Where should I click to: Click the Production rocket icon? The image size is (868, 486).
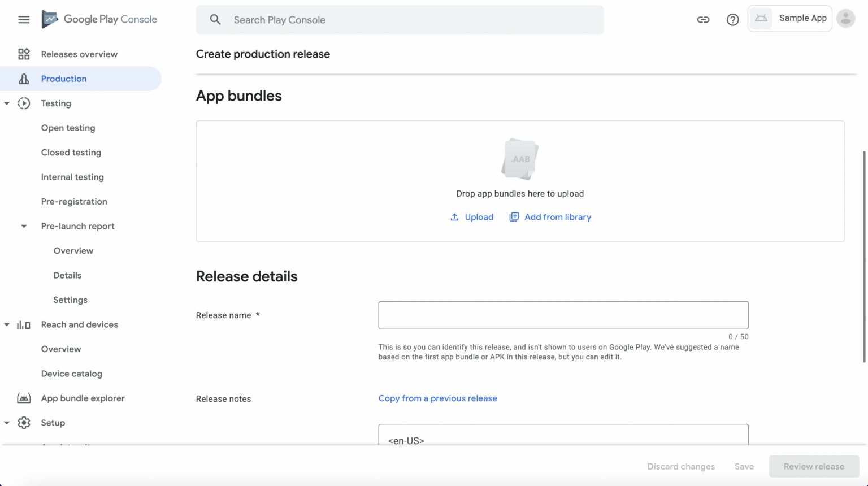(x=24, y=79)
